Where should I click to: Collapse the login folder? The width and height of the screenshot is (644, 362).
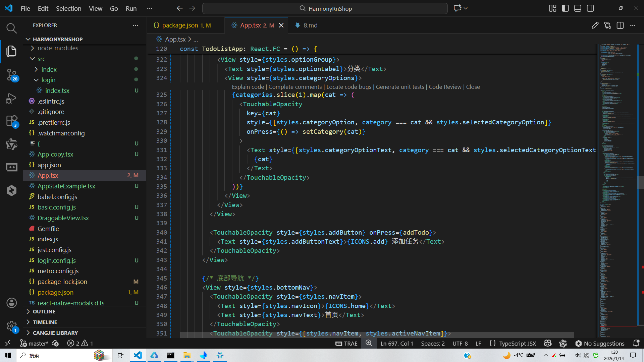[x=48, y=80]
